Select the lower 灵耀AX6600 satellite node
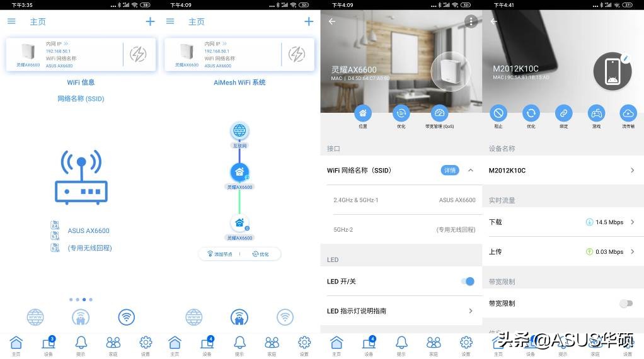The height and width of the screenshot is (359, 644). pyautogui.click(x=239, y=223)
